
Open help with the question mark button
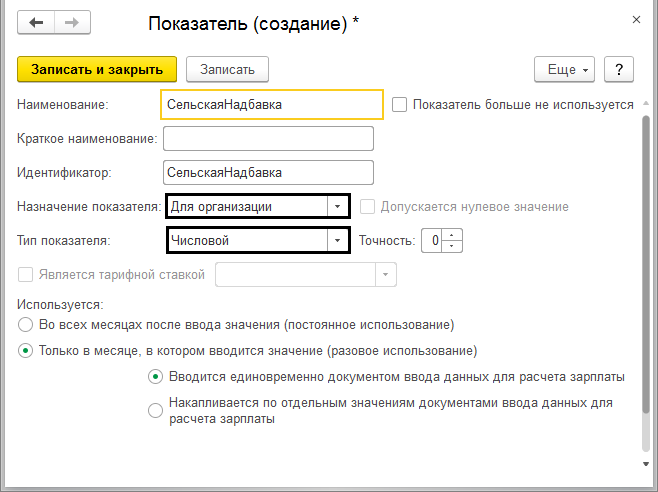619,69
